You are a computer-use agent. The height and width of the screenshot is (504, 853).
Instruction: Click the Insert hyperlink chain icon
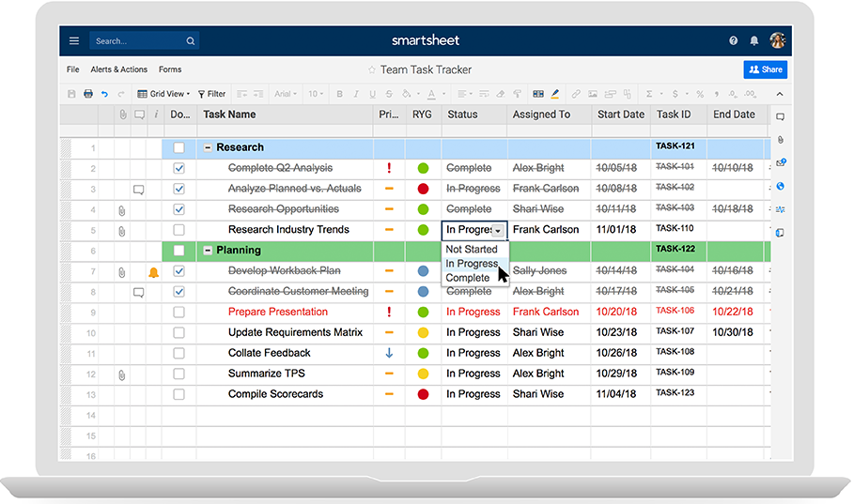point(576,94)
